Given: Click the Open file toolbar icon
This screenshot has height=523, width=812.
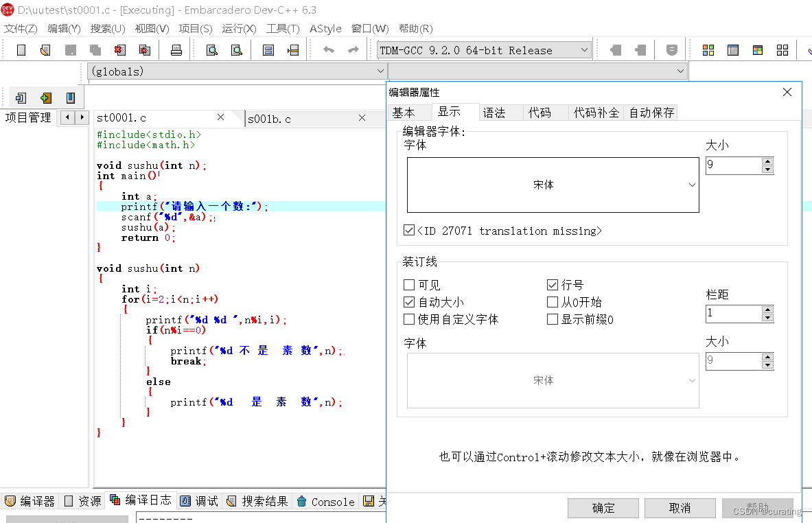Looking at the screenshot, I should pyautogui.click(x=45, y=50).
